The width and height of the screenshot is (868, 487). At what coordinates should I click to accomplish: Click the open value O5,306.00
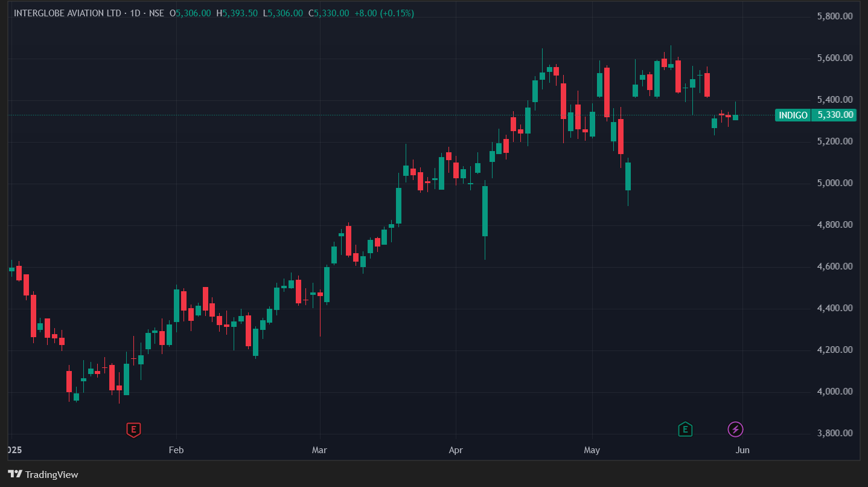coord(190,13)
